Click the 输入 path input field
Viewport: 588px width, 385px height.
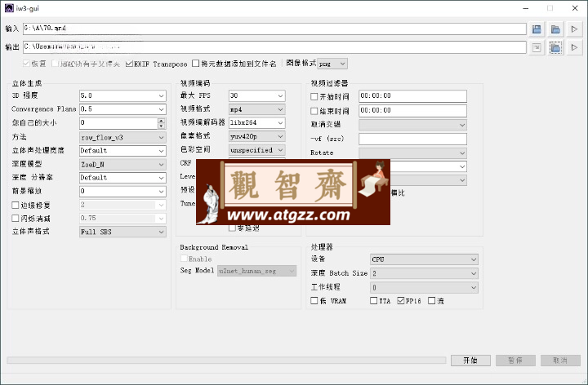(274, 29)
